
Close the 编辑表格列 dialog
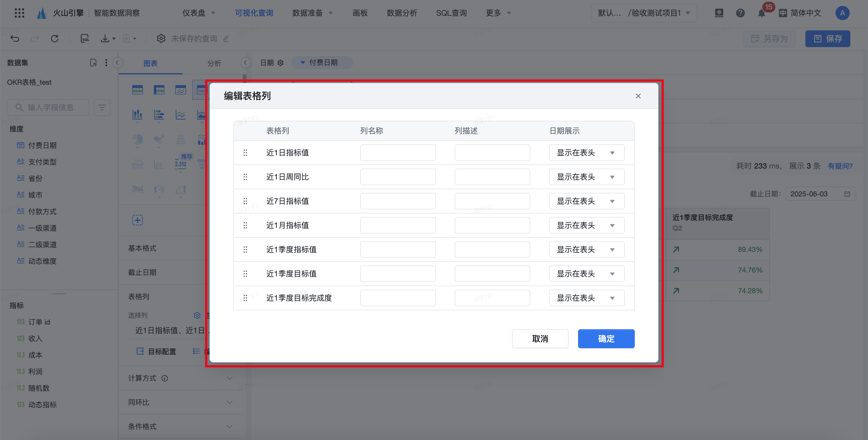click(x=638, y=96)
